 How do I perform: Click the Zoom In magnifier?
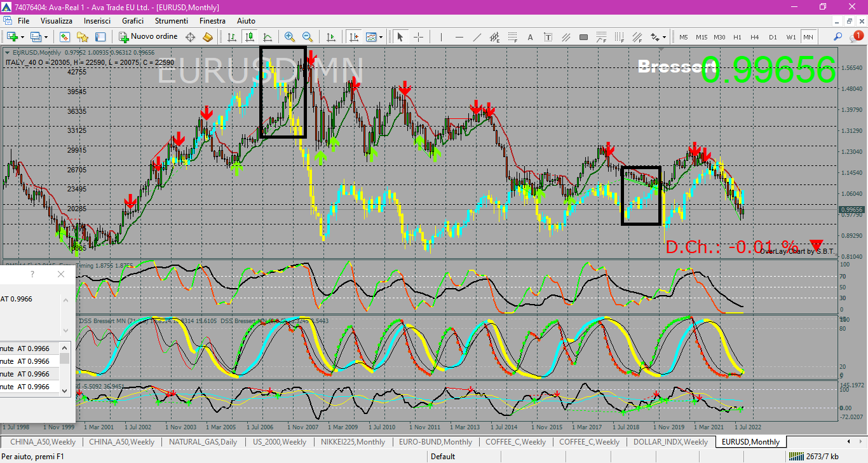[290, 37]
